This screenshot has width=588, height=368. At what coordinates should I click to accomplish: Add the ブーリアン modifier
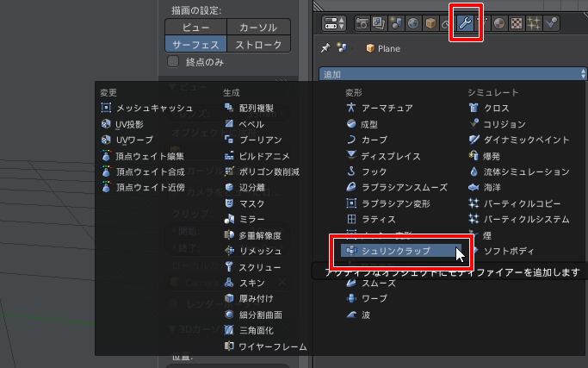[253, 140]
